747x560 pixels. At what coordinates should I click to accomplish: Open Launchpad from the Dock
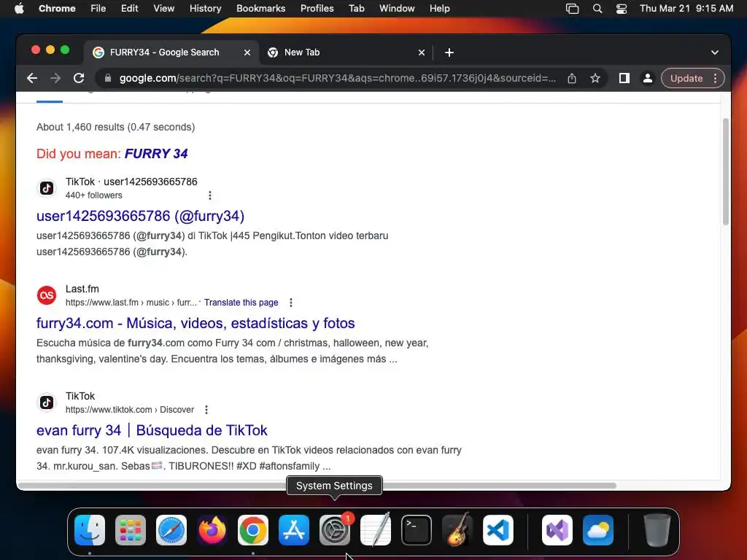[x=131, y=530]
